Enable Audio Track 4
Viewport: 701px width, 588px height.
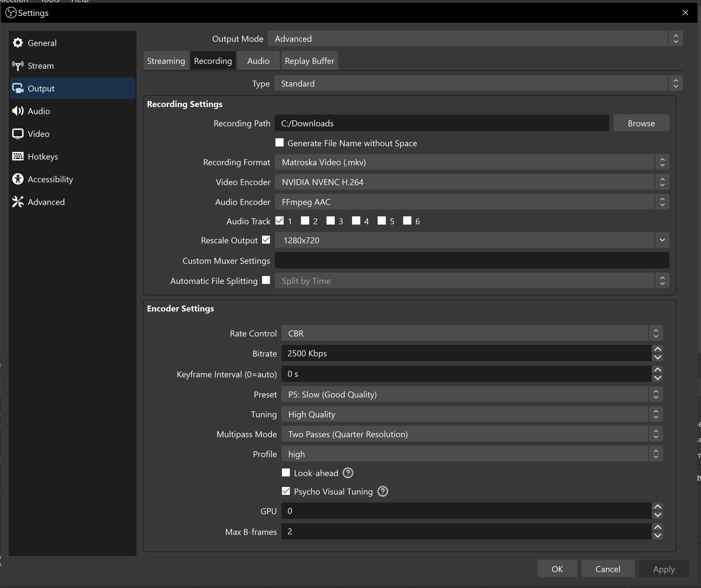(356, 221)
